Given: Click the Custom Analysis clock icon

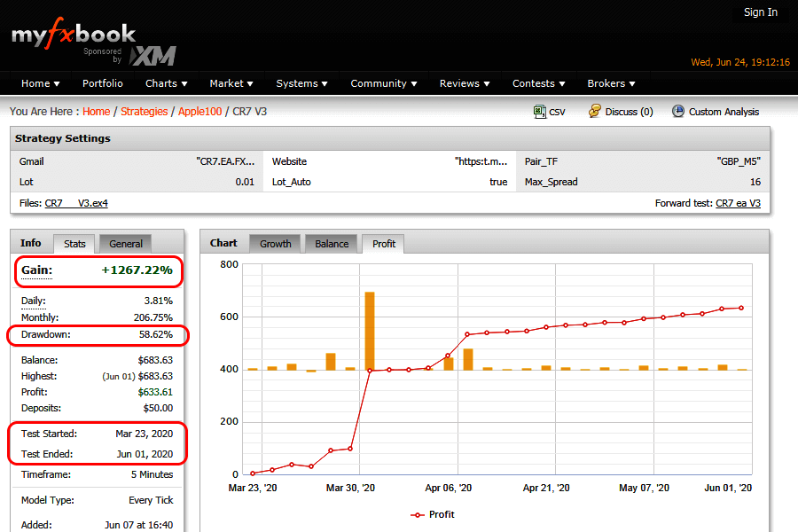Looking at the screenshot, I should [x=678, y=112].
